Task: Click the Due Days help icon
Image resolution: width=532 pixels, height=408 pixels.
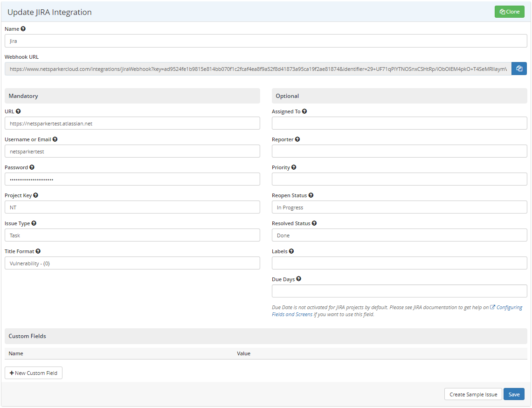Action: pos(298,279)
